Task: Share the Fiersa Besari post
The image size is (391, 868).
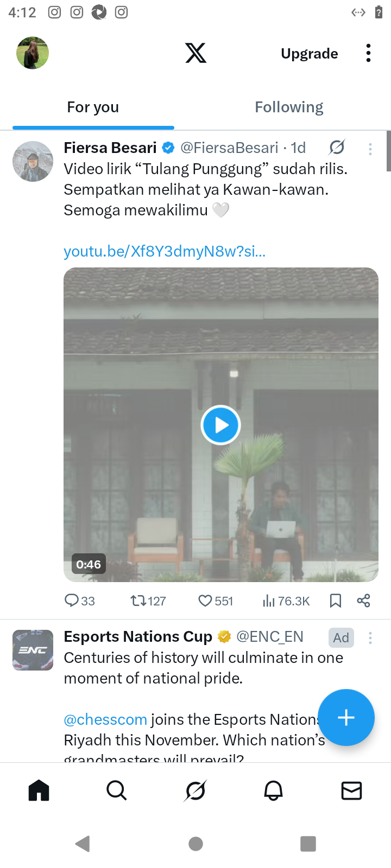Action: tap(363, 601)
